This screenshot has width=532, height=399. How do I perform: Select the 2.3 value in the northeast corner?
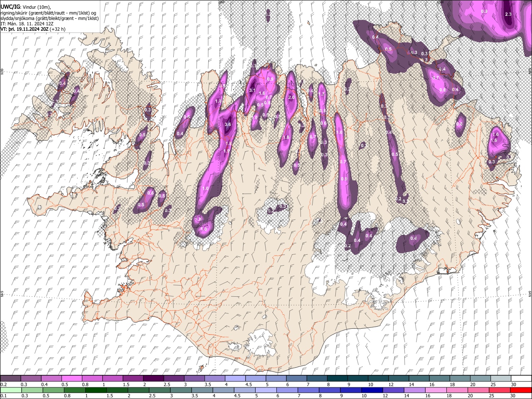click(508, 14)
